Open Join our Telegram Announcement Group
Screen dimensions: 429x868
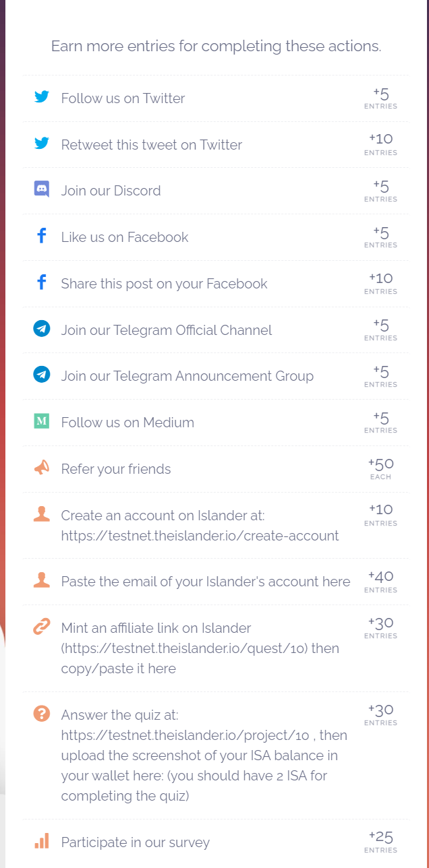click(187, 376)
